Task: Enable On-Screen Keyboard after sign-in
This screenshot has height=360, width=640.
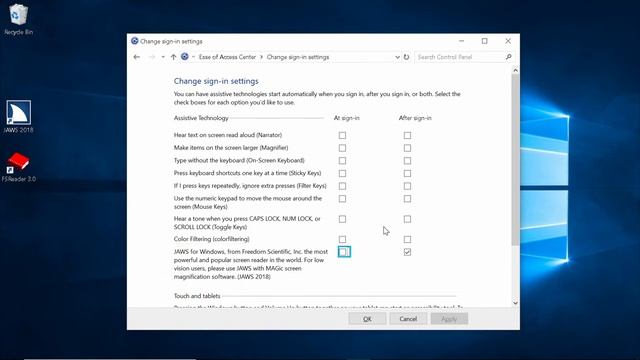Action: coord(407,160)
